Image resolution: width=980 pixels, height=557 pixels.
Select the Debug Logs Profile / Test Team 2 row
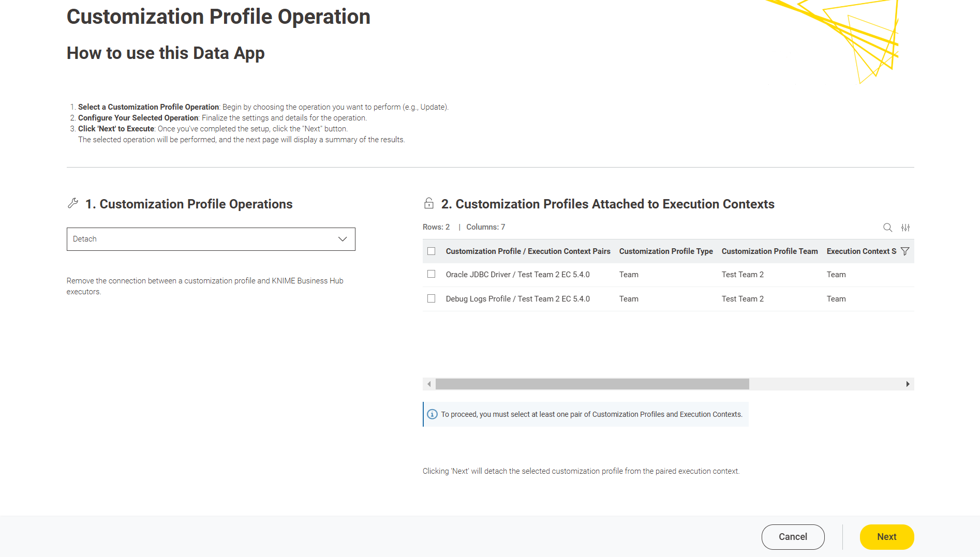coord(517,299)
